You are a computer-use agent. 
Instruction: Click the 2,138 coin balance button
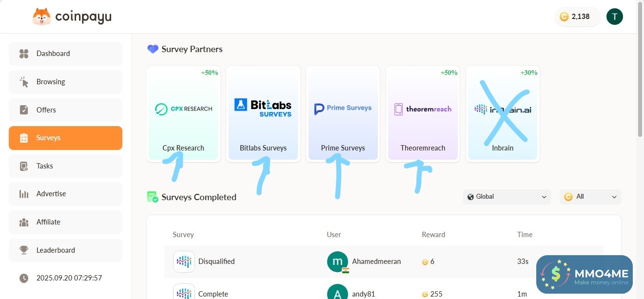(577, 17)
